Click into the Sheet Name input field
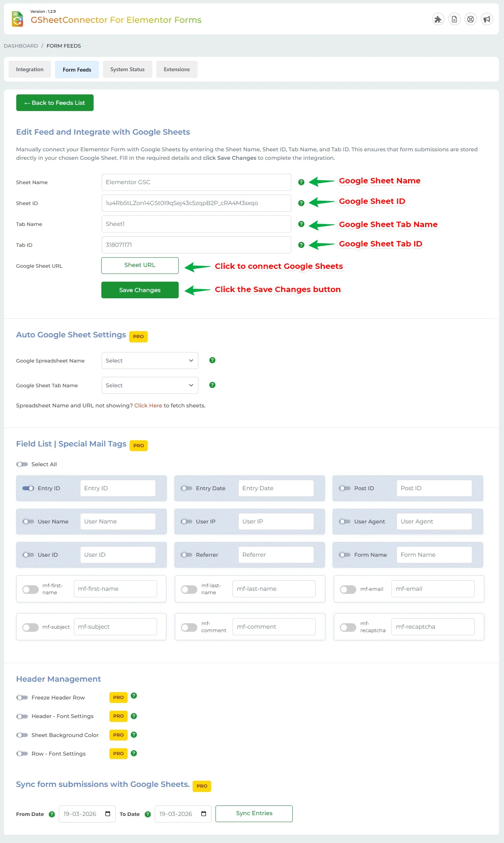Viewport: 504px width, 843px height. point(196,182)
